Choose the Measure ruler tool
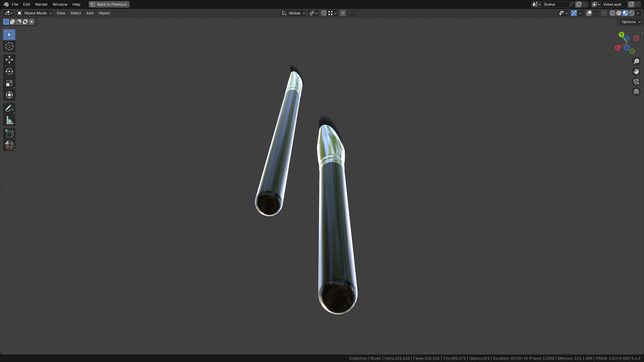Viewport: 644px width, 362px height. (x=9, y=120)
